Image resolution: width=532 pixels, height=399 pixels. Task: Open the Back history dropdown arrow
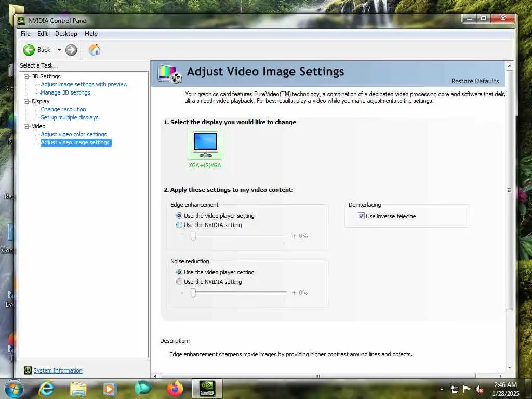coord(59,50)
